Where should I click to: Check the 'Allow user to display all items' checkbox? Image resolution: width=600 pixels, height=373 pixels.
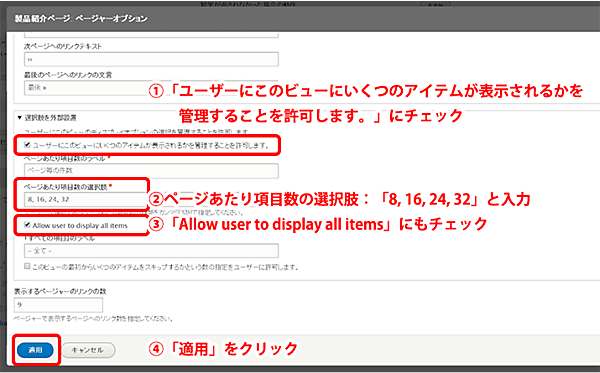(27, 225)
